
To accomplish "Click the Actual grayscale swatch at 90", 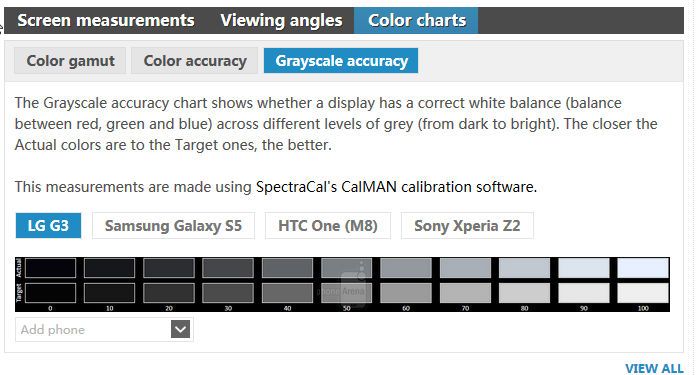I will coord(584,268).
